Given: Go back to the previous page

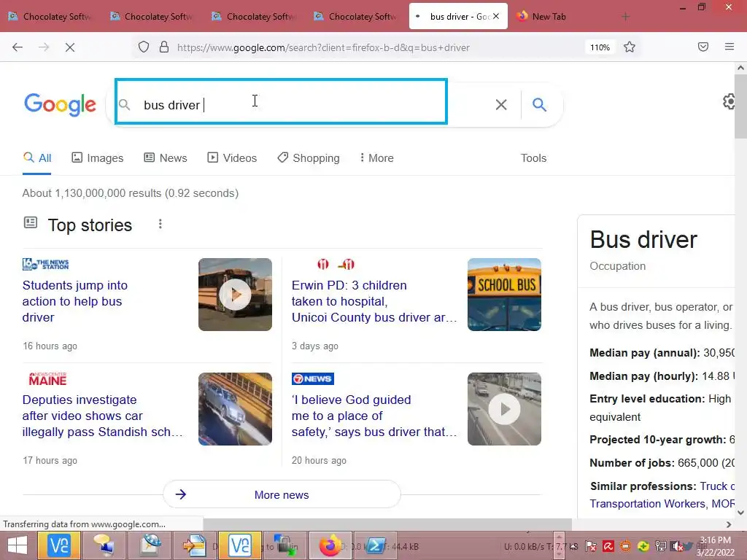Looking at the screenshot, I should [18, 47].
